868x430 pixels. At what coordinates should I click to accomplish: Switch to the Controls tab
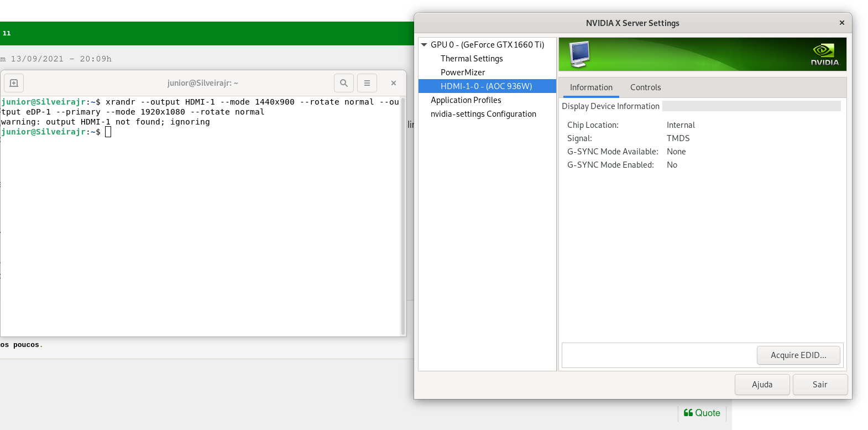coord(645,87)
